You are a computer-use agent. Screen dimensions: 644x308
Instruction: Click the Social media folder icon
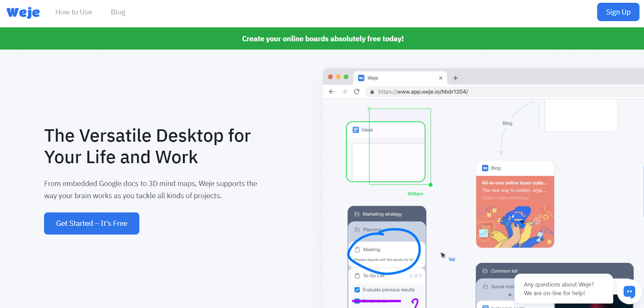(485, 287)
